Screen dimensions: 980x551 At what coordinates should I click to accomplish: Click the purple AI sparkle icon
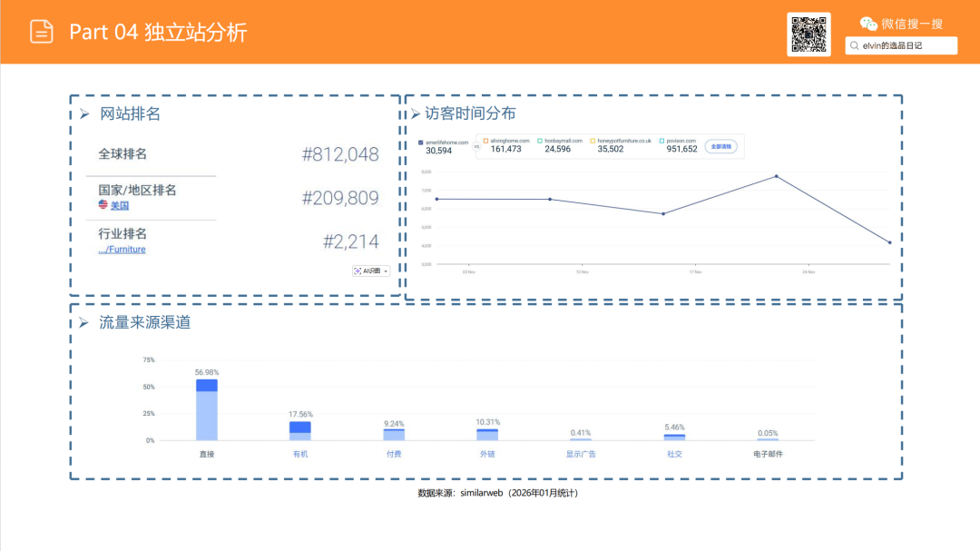[x=356, y=270]
